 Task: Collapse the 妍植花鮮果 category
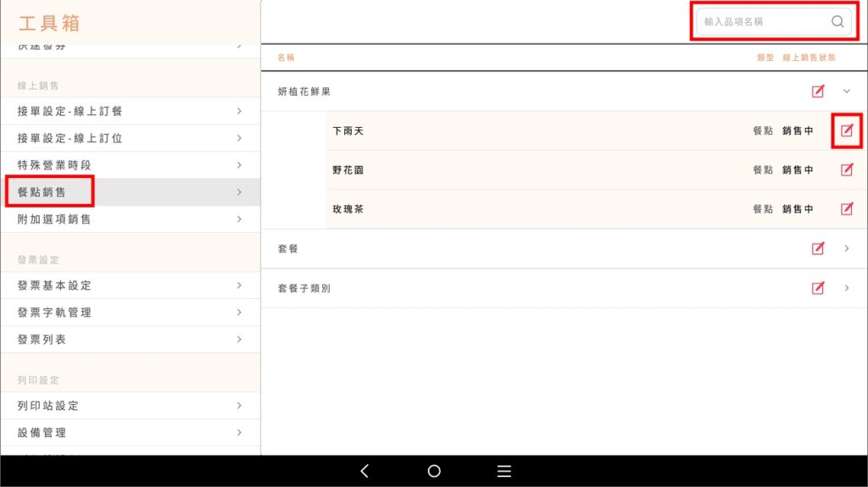point(846,91)
